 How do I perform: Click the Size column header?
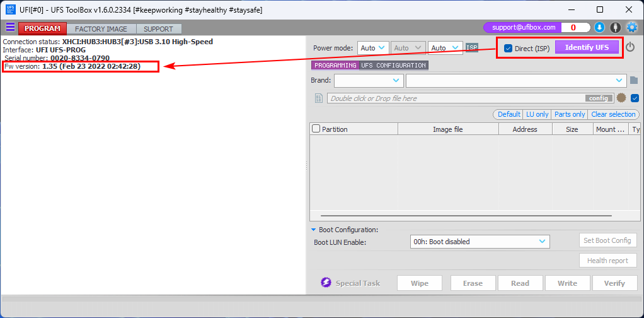click(572, 129)
